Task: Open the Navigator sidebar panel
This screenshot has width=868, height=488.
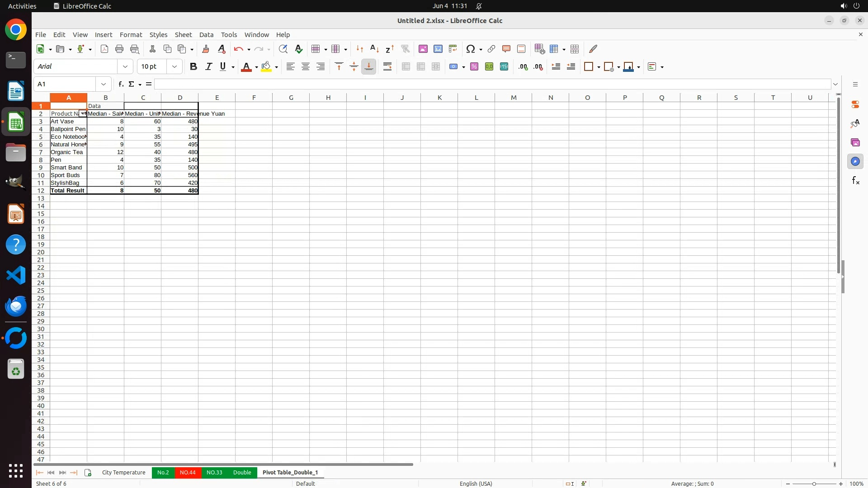Action: [x=855, y=161]
